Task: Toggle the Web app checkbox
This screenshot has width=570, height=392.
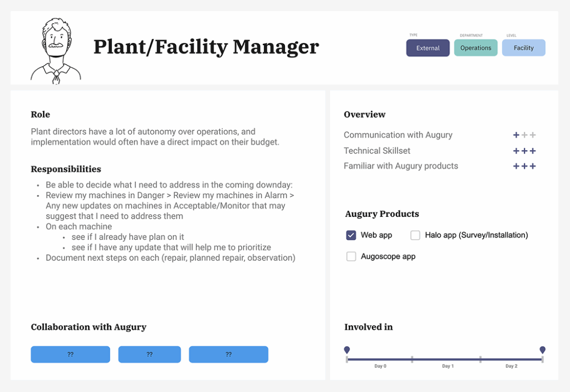Action: tap(351, 235)
